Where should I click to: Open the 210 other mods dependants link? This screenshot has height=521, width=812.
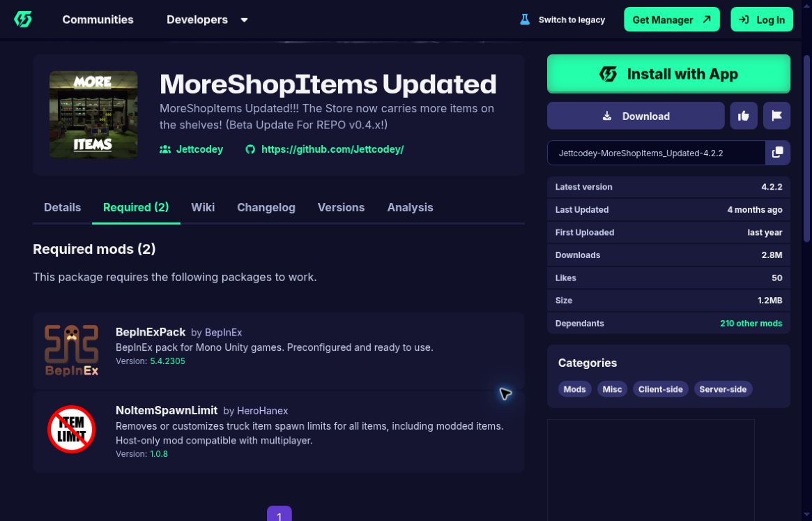click(751, 323)
